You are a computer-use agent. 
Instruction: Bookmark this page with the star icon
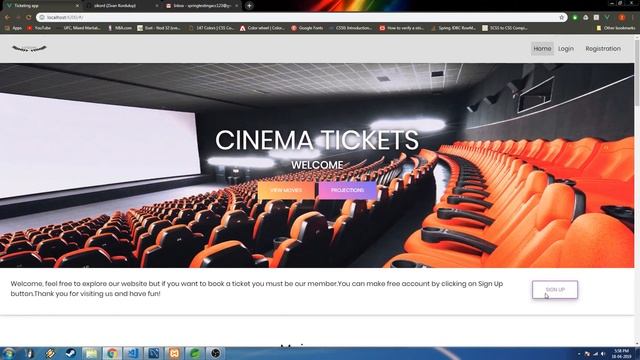coord(562,17)
